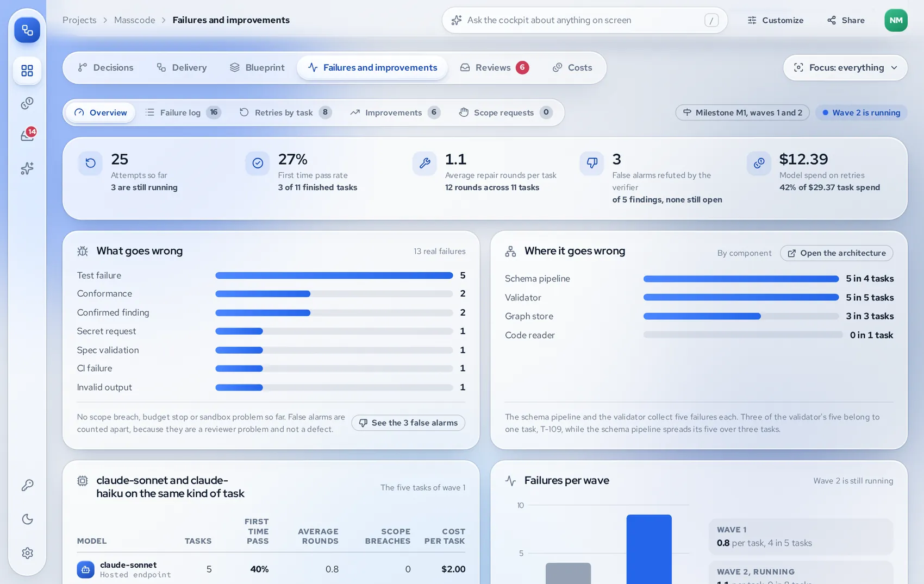Image resolution: width=924 pixels, height=584 pixels.
Task: Go to Projects in the breadcrumb
Action: click(x=79, y=20)
